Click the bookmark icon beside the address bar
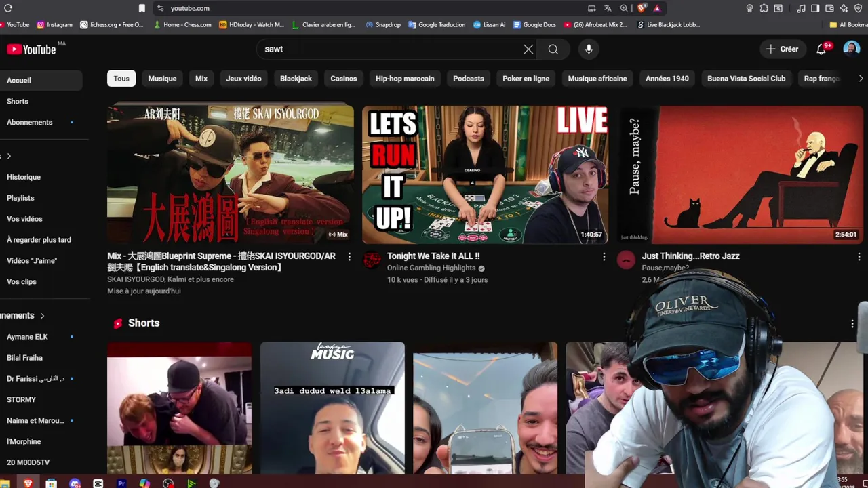 click(142, 8)
